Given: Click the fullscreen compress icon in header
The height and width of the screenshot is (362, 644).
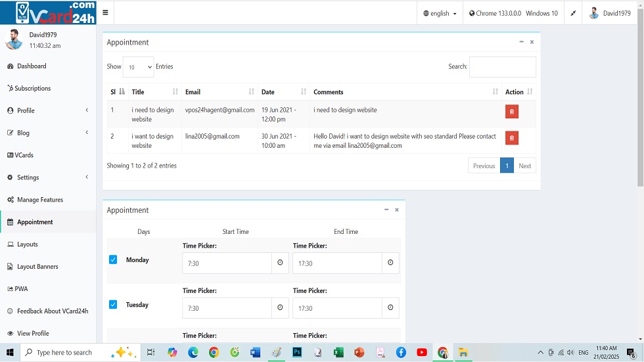Looking at the screenshot, I should pos(573,13).
